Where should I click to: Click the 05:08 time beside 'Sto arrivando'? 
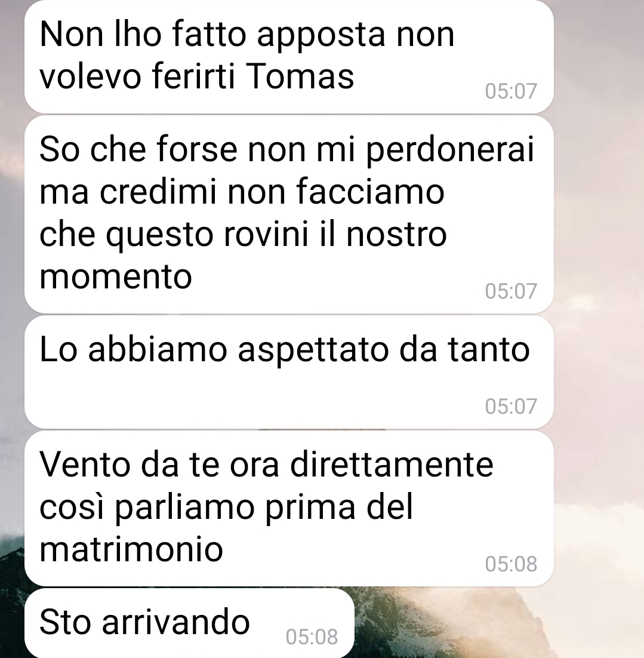(x=312, y=637)
